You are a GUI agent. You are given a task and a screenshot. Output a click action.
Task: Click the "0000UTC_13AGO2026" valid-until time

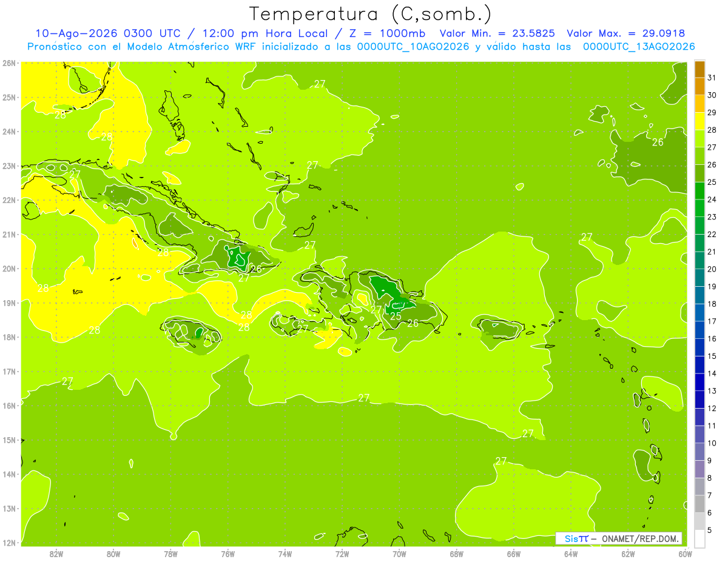(639, 47)
